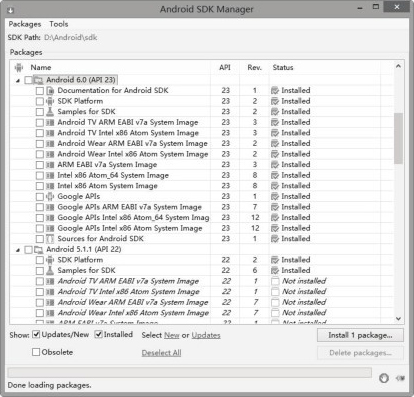Viewport: 414px width, 397px height.
Task: Tick the Documentation for Android SDK checkbox
Action: click(x=40, y=91)
